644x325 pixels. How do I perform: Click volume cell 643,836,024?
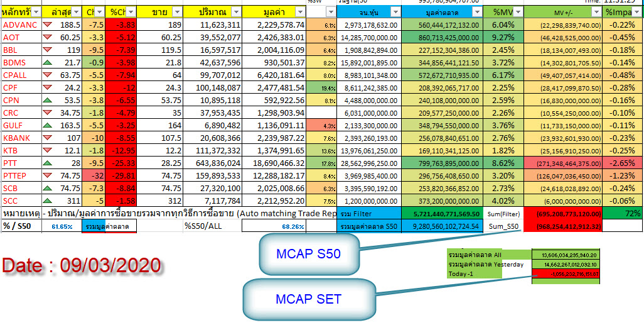point(212,163)
